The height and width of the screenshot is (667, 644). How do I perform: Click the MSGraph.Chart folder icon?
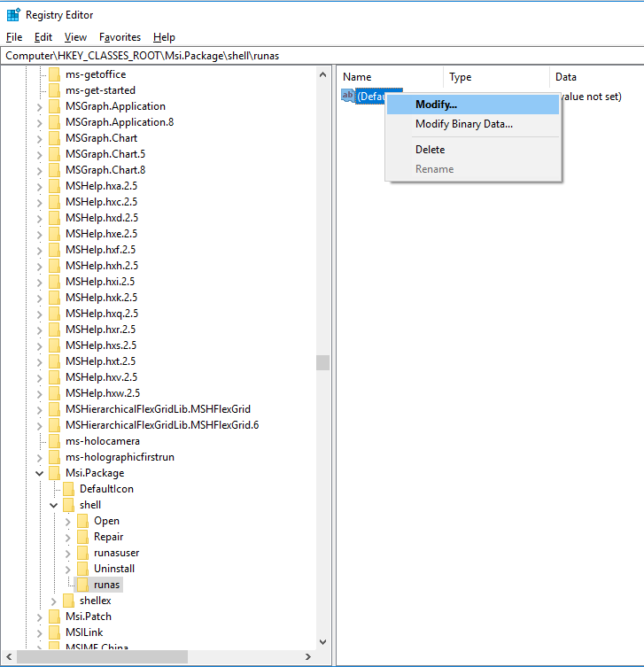(x=54, y=138)
